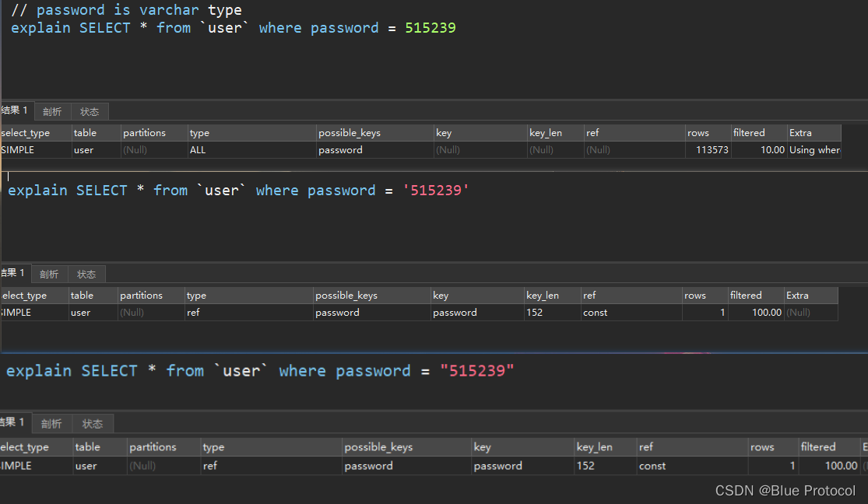Image resolution: width=868 pixels, height=504 pixels.
Task: Place cursor on the single-quoted '515239' string
Action: pyautogui.click(x=436, y=191)
